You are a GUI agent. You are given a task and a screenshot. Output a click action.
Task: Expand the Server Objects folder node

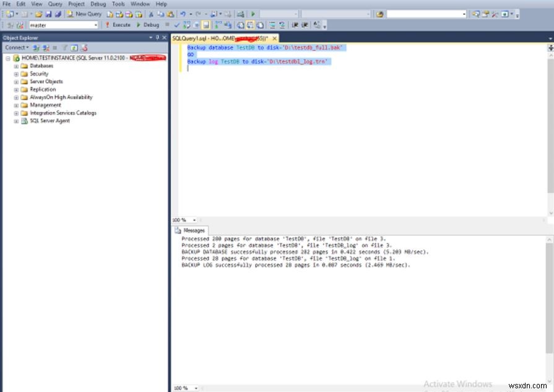(x=16, y=82)
